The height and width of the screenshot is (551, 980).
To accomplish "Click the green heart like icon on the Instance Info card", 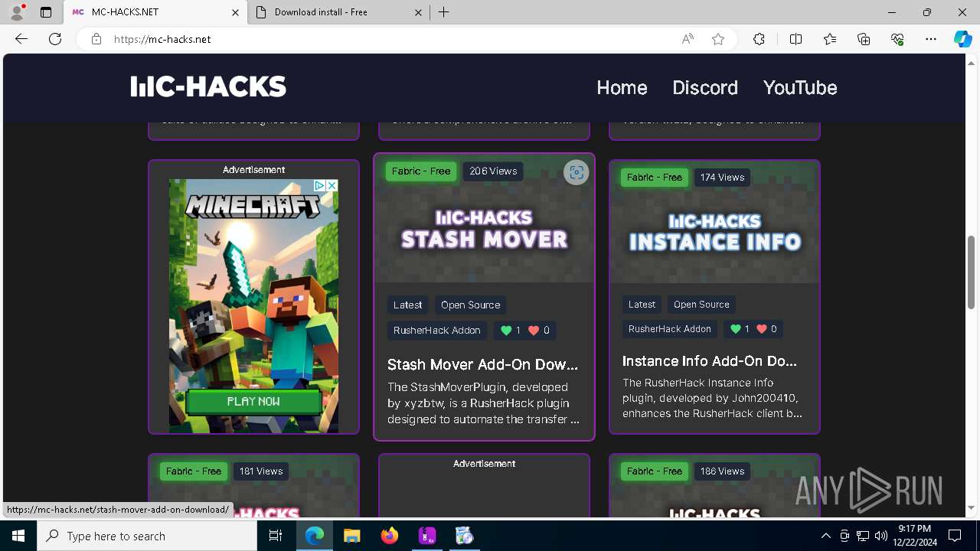I will click(x=736, y=329).
